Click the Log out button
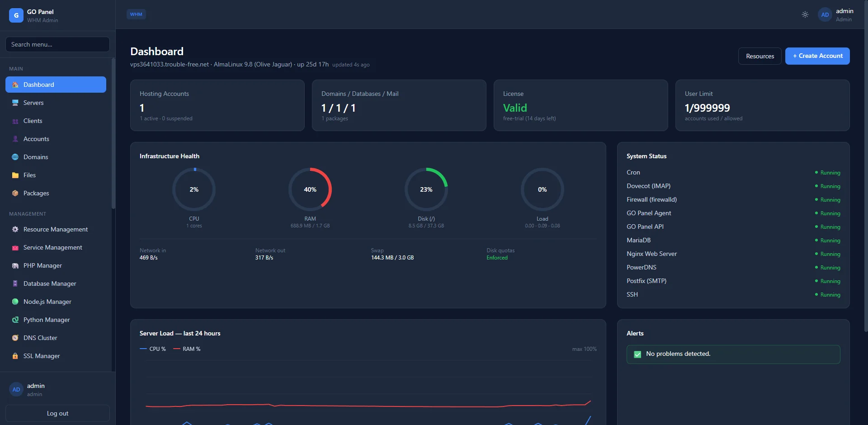Screen dimensions: 868x425 (x=57, y=413)
